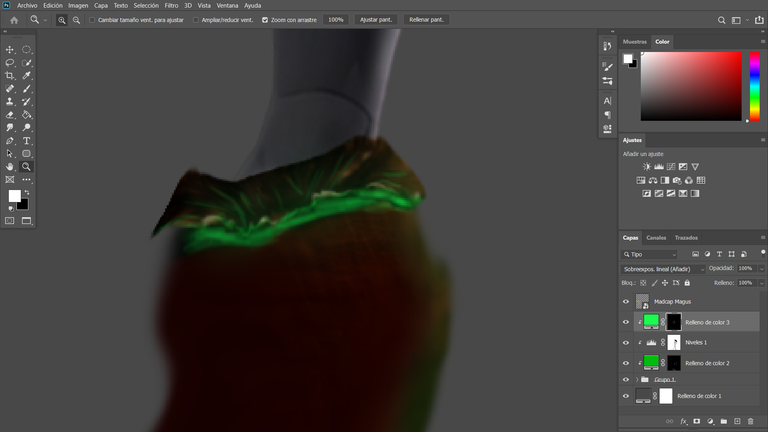Open the blend mode Sobreexpos. lineal dropdown
Viewport: 768px width, 432px height.
pyautogui.click(x=664, y=269)
